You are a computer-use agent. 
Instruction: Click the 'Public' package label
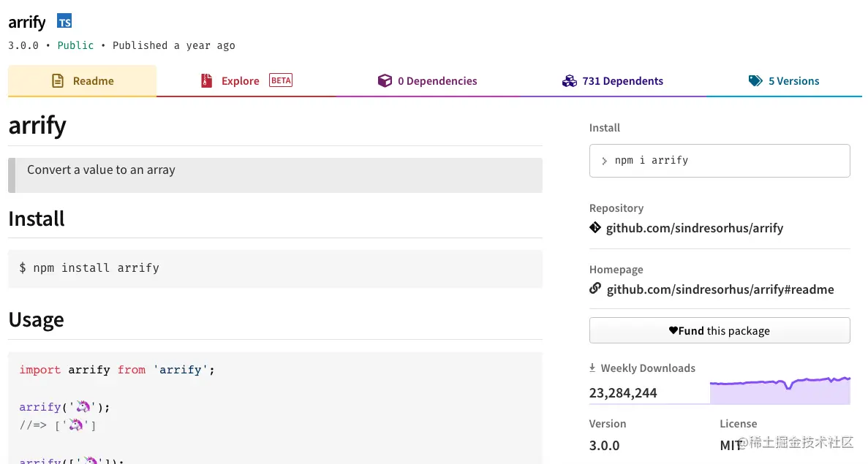pos(75,45)
